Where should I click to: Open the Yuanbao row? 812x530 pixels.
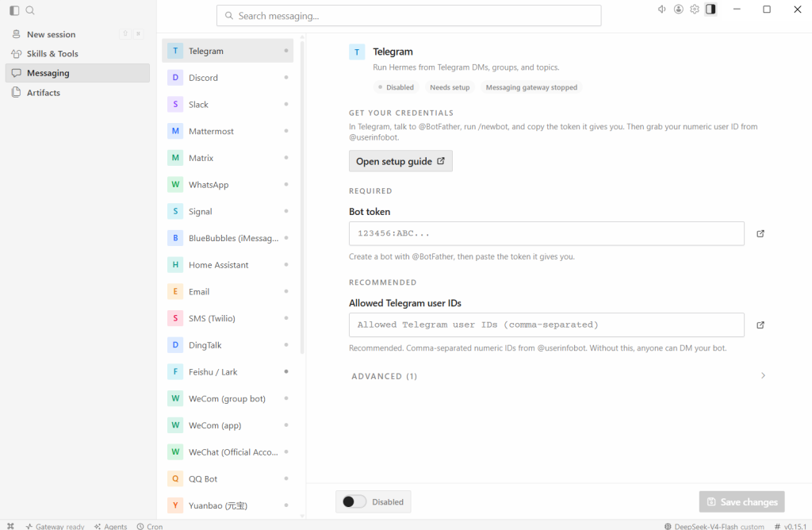tap(228, 505)
